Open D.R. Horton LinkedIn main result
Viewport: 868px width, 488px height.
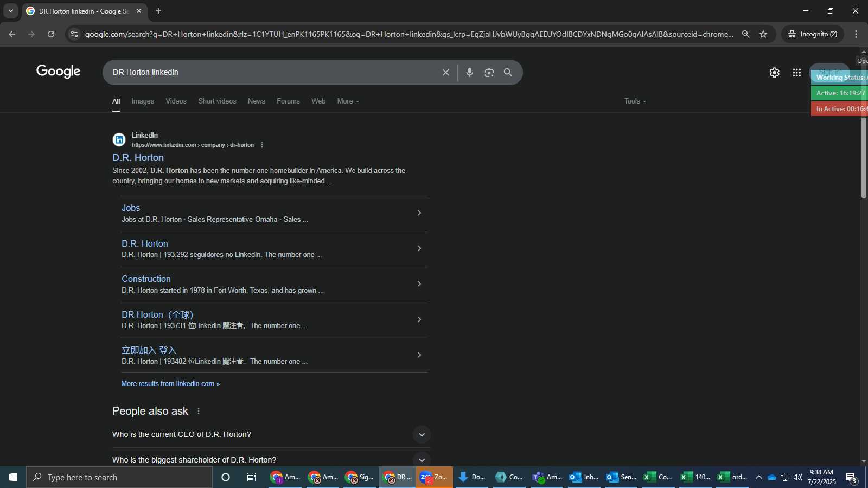click(x=138, y=158)
